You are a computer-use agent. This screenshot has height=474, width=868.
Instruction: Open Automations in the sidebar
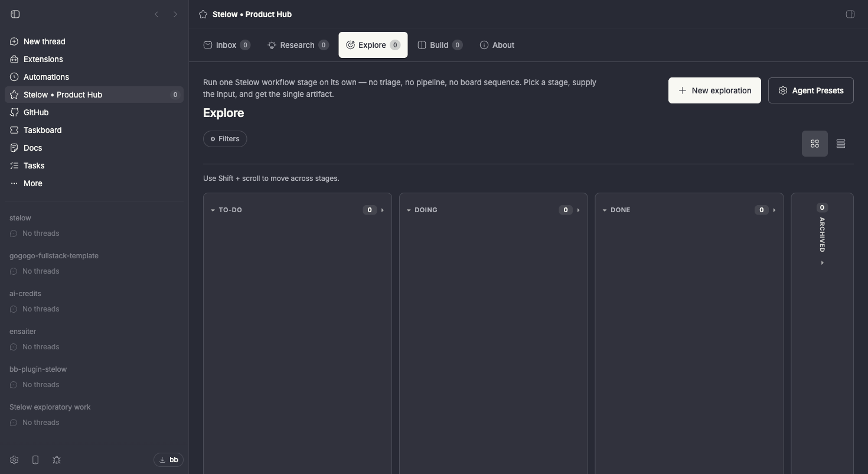[94, 77]
